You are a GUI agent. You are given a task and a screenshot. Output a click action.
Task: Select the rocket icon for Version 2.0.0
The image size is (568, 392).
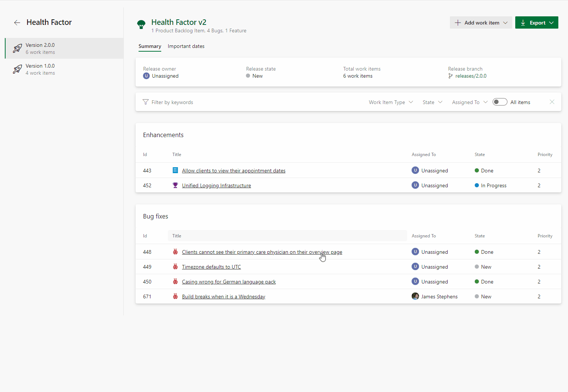[17, 48]
